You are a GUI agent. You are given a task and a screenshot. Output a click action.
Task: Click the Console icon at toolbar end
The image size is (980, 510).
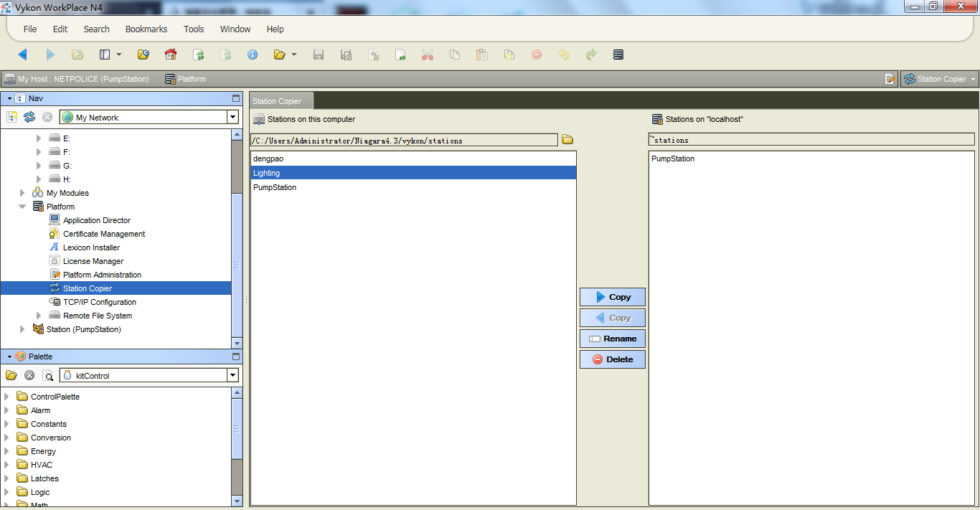618,55
